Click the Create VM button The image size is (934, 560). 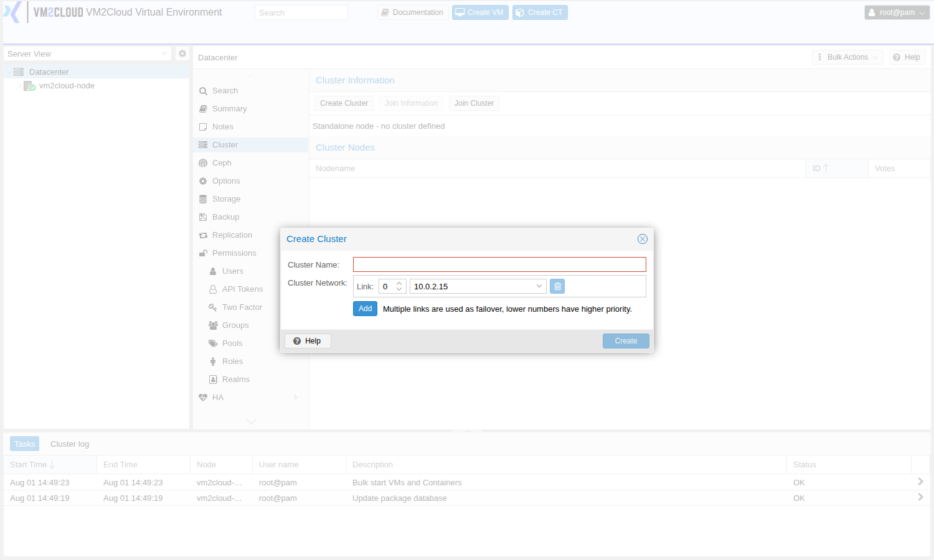tap(480, 12)
